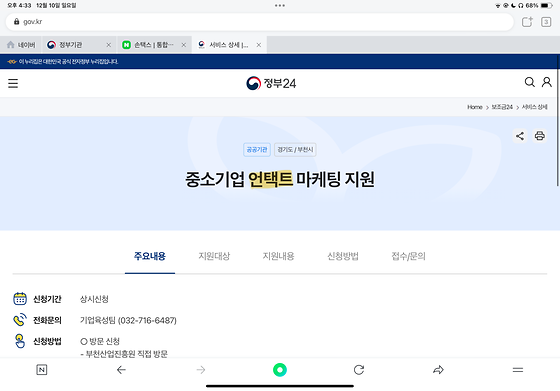
Task: Select the 주요내용 section tab
Action: point(150,256)
